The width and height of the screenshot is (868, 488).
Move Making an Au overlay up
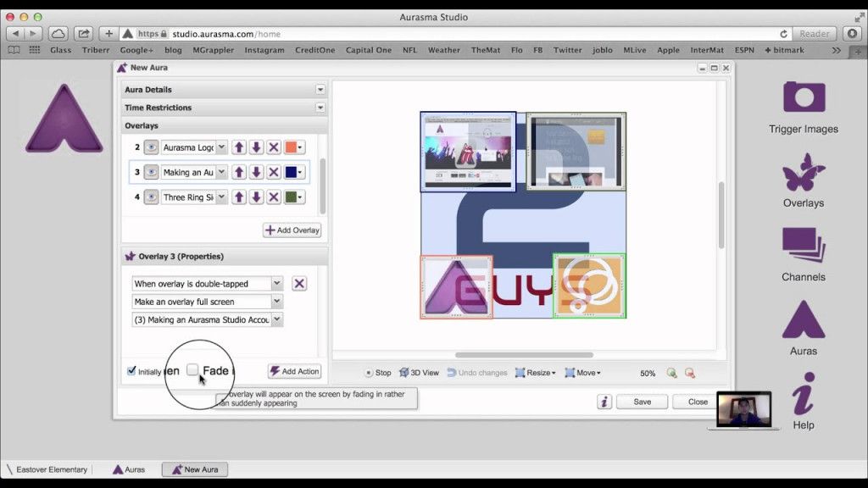[238, 172]
